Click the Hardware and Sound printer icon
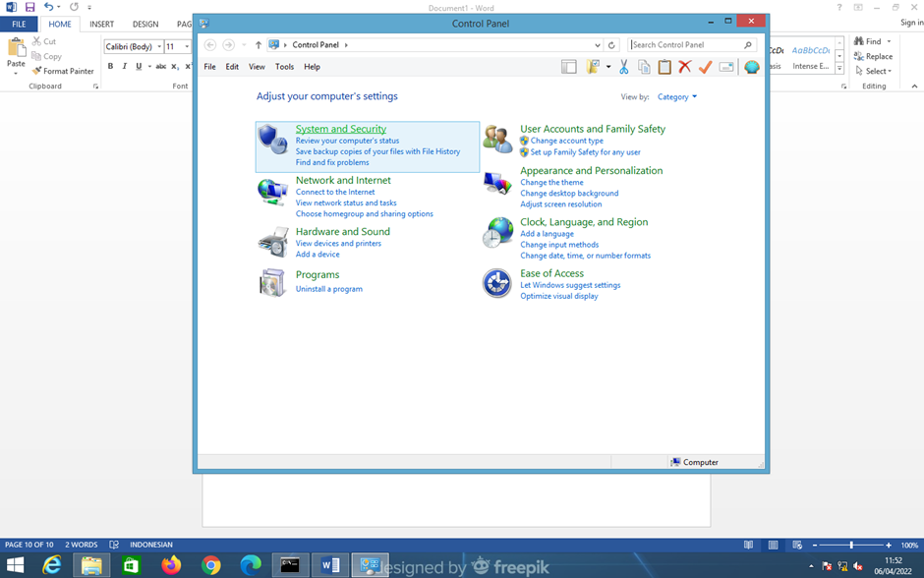Image resolution: width=924 pixels, height=578 pixels. coord(273,242)
